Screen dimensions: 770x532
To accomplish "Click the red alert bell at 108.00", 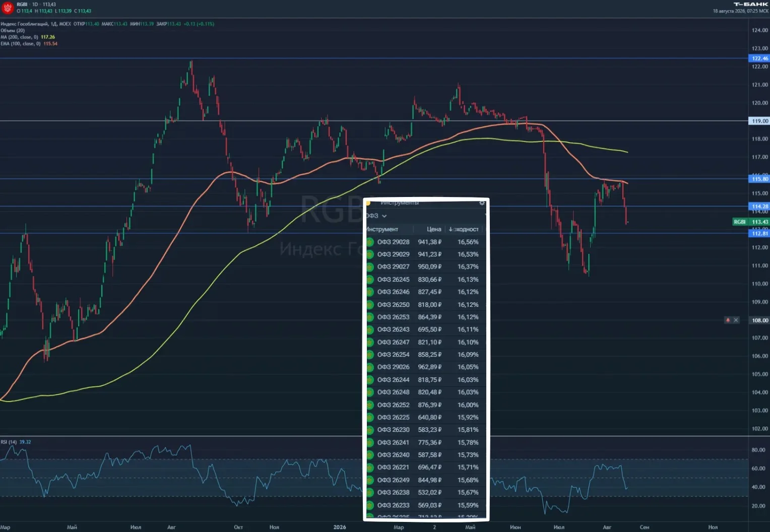I will point(728,320).
